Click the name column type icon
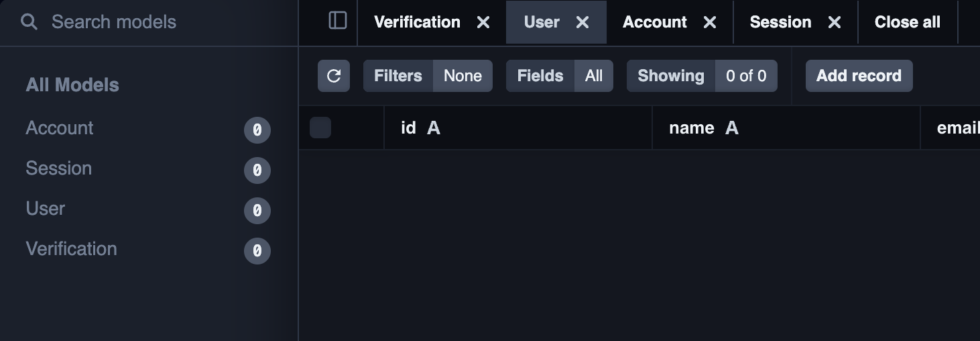Screen dimensions: 980x341 731,128
